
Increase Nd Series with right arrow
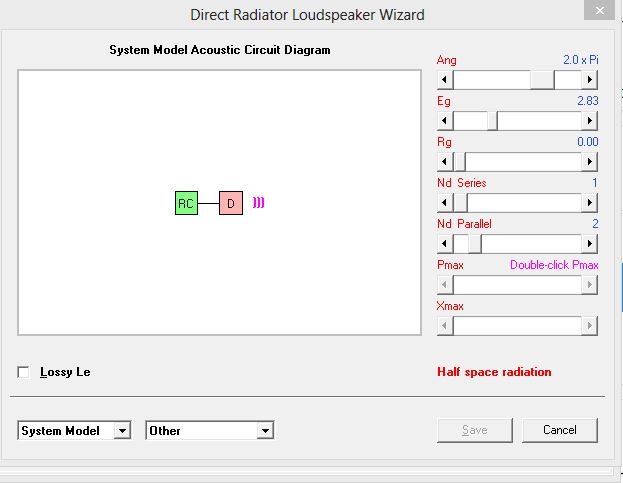coord(590,203)
